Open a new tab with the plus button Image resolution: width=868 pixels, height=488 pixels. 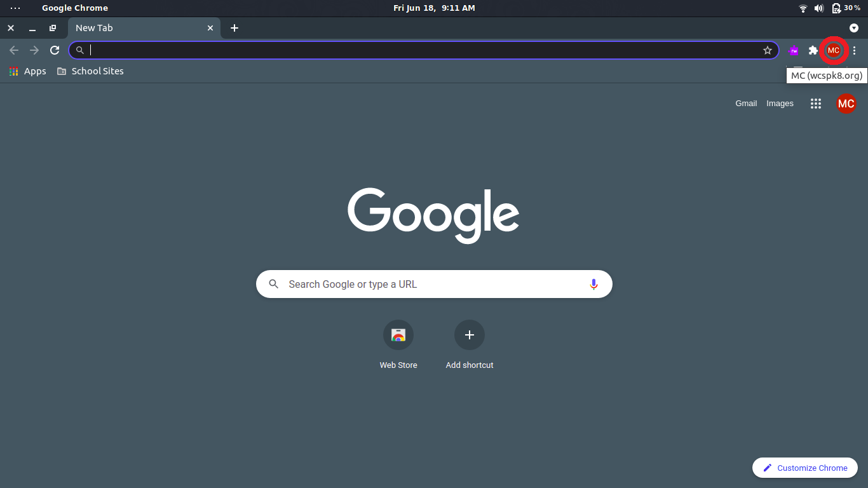click(x=234, y=28)
